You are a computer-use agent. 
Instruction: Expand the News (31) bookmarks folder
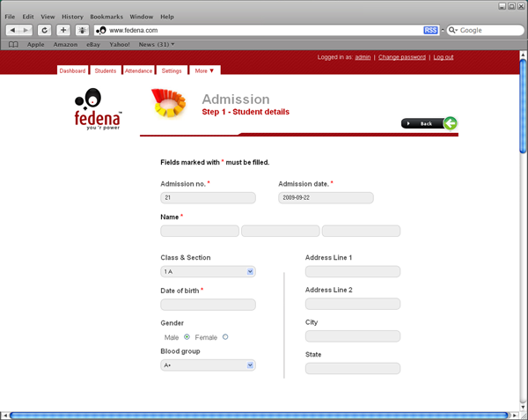click(157, 44)
